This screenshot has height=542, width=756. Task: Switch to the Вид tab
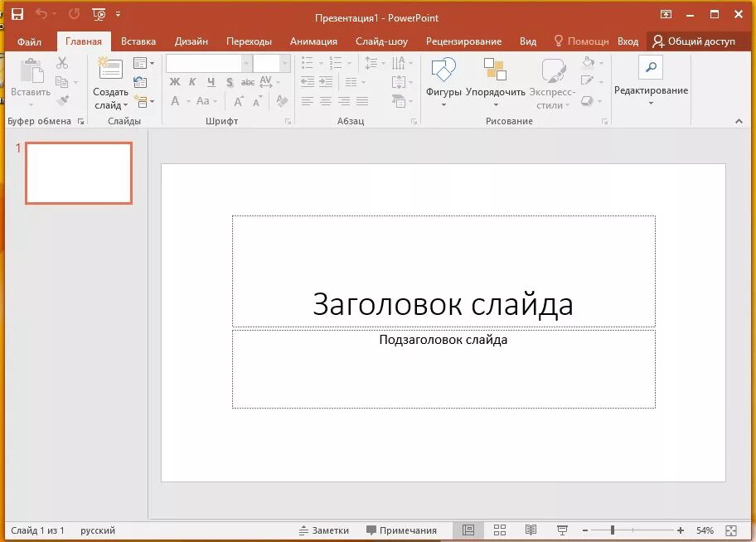pyautogui.click(x=528, y=41)
